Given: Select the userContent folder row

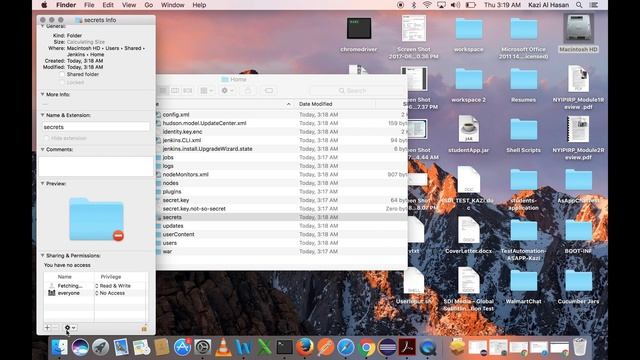Looking at the screenshot, I should 282,234.
